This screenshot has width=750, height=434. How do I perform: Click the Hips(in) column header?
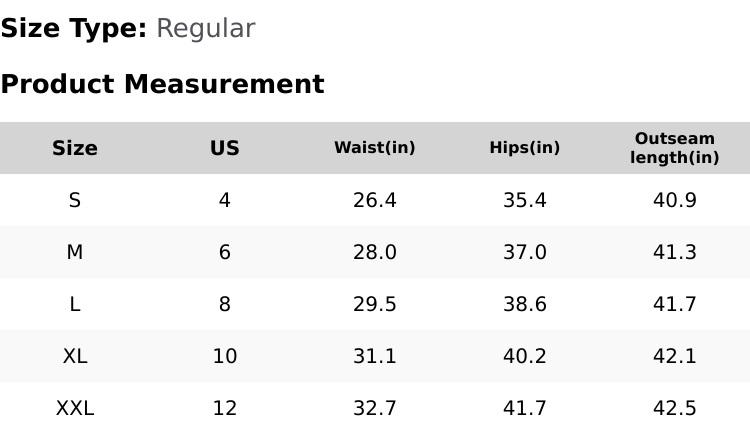[x=525, y=148]
